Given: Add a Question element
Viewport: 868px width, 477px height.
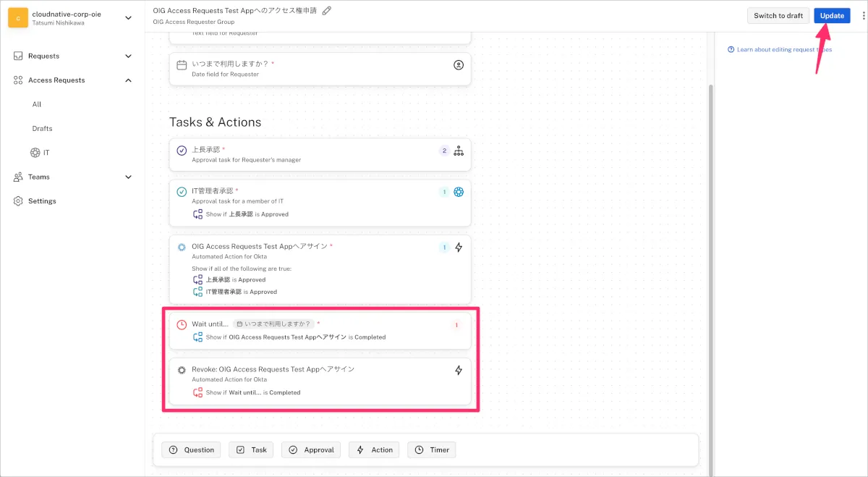Looking at the screenshot, I should (192, 449).
